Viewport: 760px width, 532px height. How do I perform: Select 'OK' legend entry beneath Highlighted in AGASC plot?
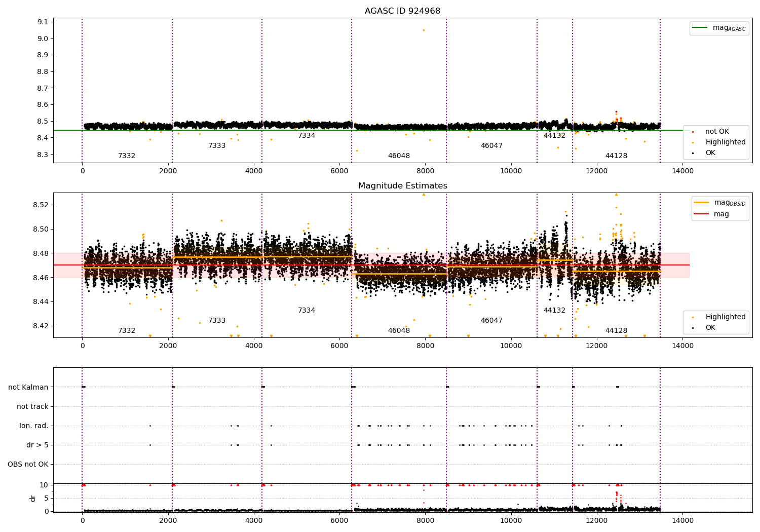pos(710,153)
